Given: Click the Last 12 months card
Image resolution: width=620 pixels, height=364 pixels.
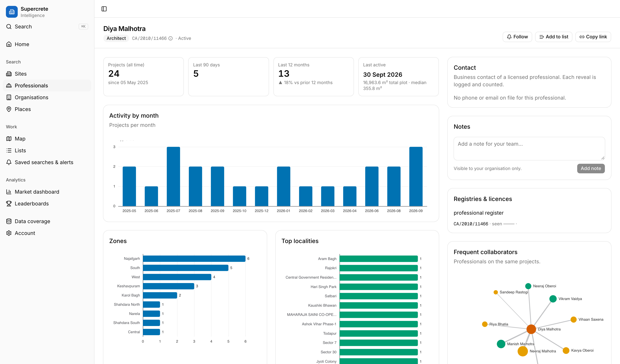Looking at the screenshot, I should 314,77.
